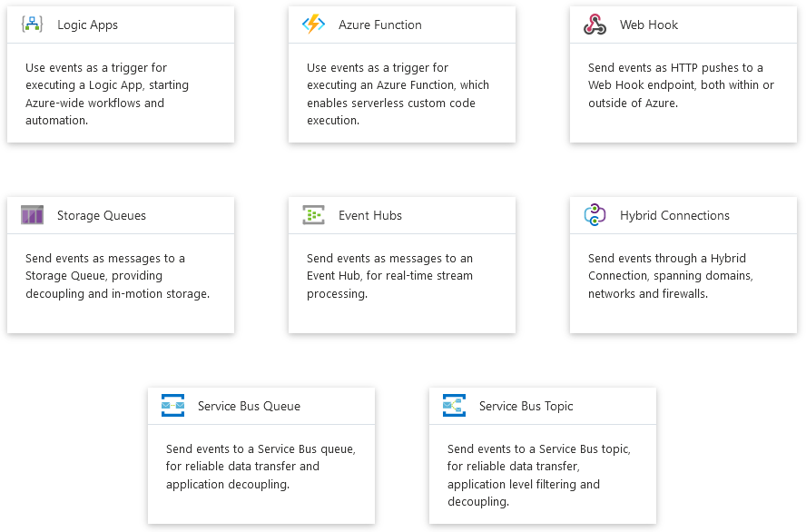Select the Event Hubs icon
Screen dimensions: 806x532
point(315,215)
